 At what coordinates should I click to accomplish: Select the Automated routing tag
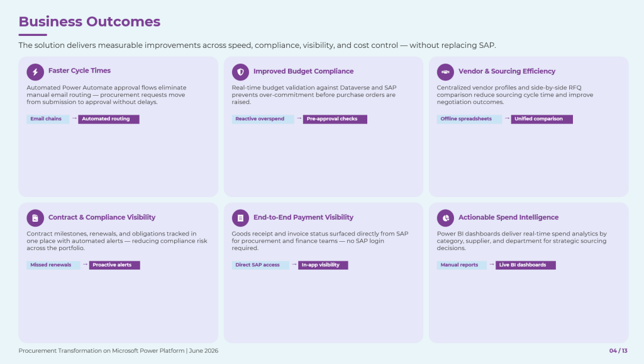pos(109,119)
